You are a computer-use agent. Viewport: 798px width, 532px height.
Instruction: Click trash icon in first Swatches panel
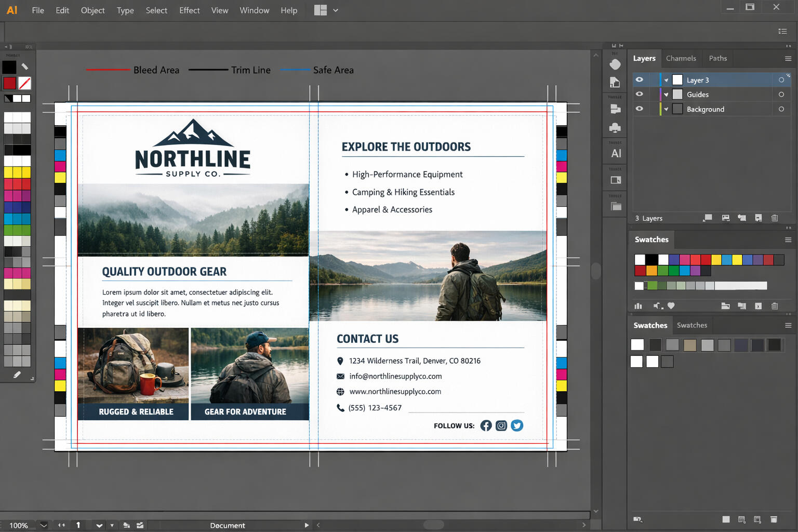tap(774, 306)
